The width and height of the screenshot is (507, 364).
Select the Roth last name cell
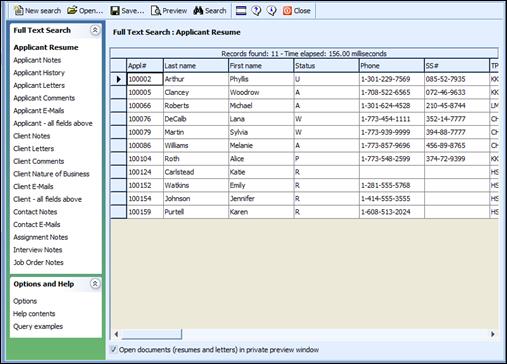pyautogui.click(x=196, y=159)
